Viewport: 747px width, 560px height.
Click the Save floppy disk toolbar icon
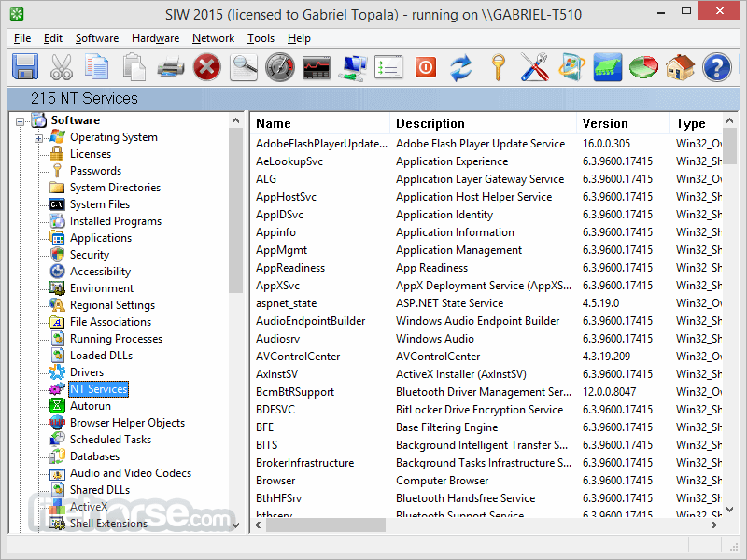tap(25, 66)
